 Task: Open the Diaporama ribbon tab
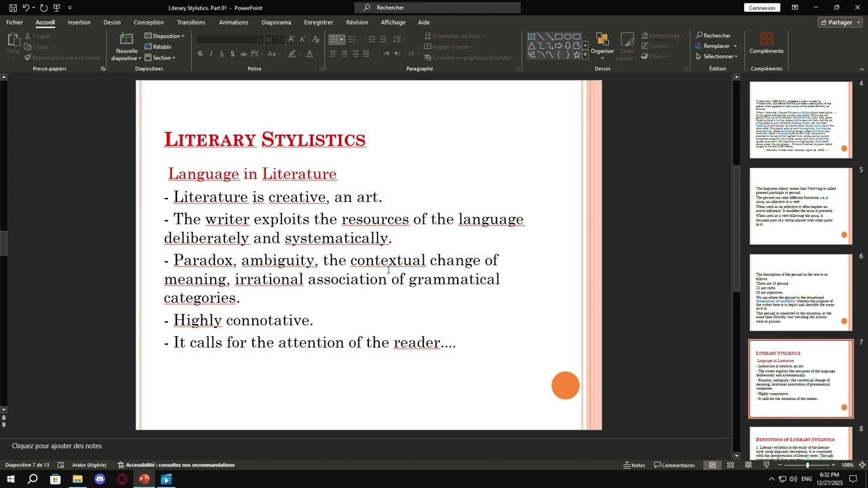[276, 22]
